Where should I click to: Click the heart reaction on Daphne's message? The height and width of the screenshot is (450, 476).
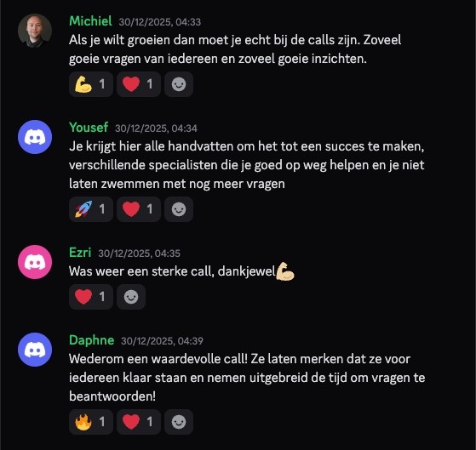click(x=139, y=422)
